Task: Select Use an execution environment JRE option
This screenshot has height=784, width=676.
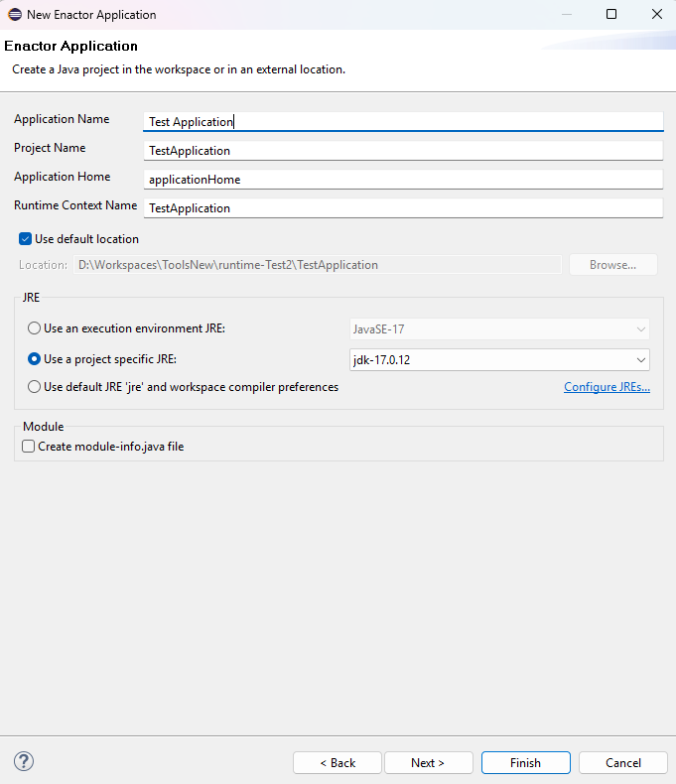Action: [35, 328]
